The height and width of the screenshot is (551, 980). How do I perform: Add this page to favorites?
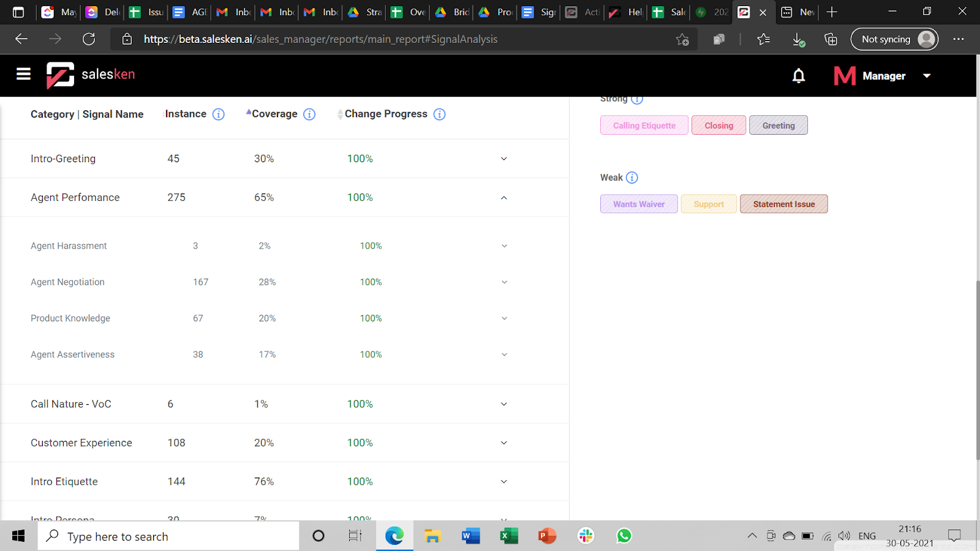pos(682,39)
